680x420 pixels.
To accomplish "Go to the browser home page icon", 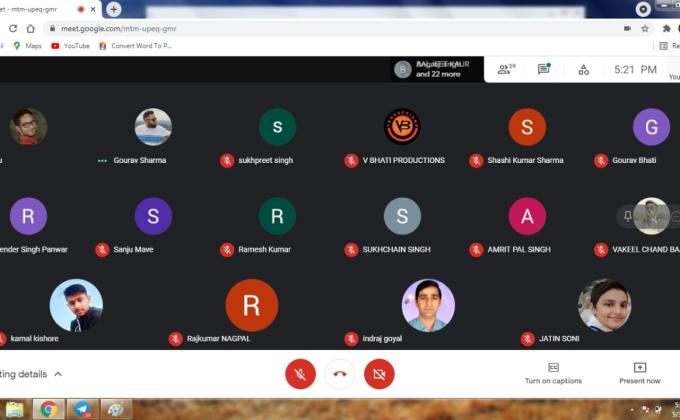I will tap(31, 28).
